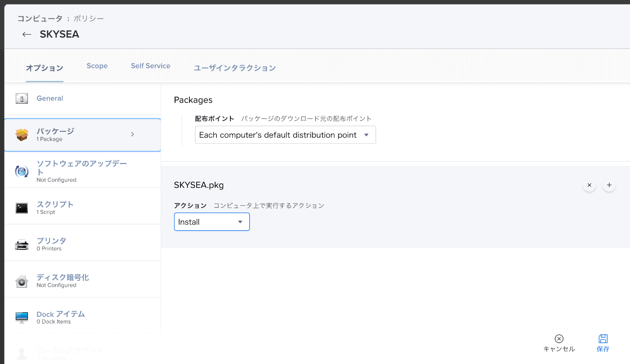Click the 1 Script subtitle text
The height and width of the screenshot is (364, 630).
[46, 212]
